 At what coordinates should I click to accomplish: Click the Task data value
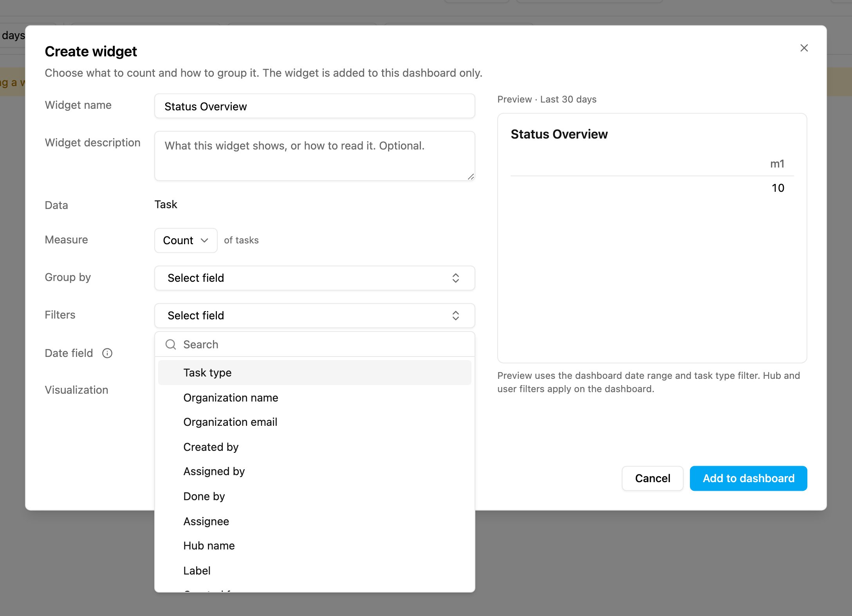click(166, 205)
